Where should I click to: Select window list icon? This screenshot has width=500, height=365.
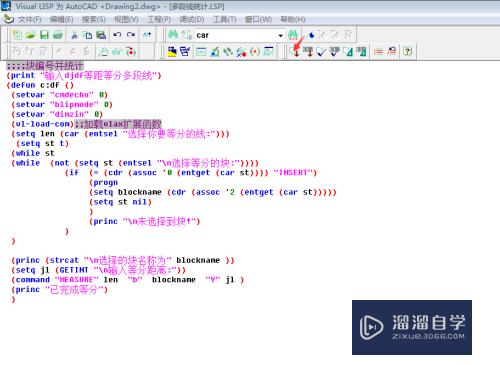point(185,52)
